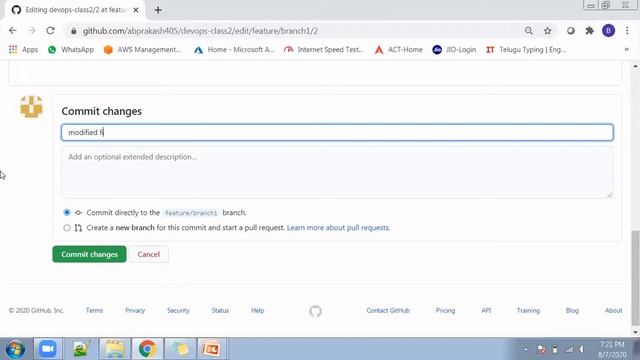
Task: Open a new tab with the plus button
Action: [x=158, y=10]
